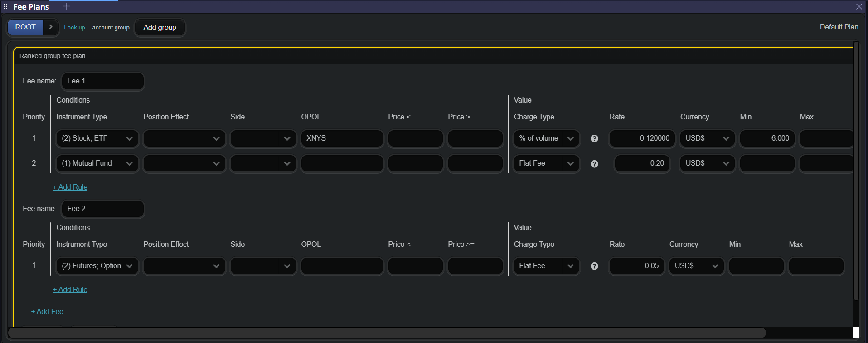Click the OPOL field containing XNYS

(342, 138)
